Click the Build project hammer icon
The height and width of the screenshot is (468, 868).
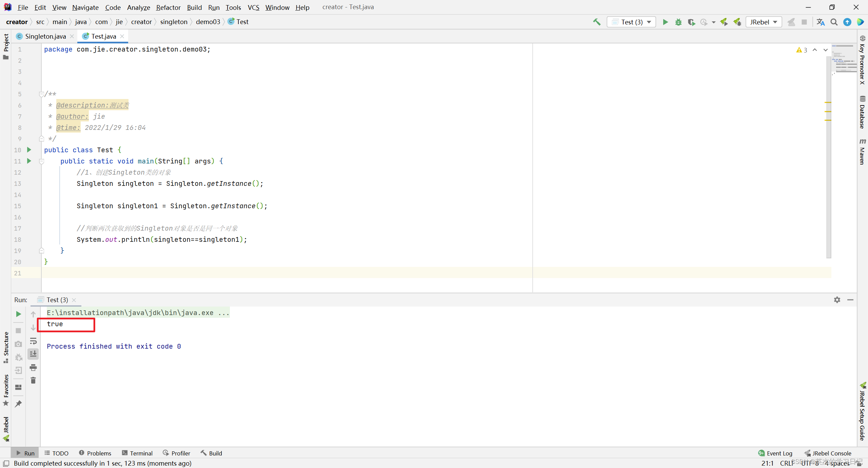(597, 22)
